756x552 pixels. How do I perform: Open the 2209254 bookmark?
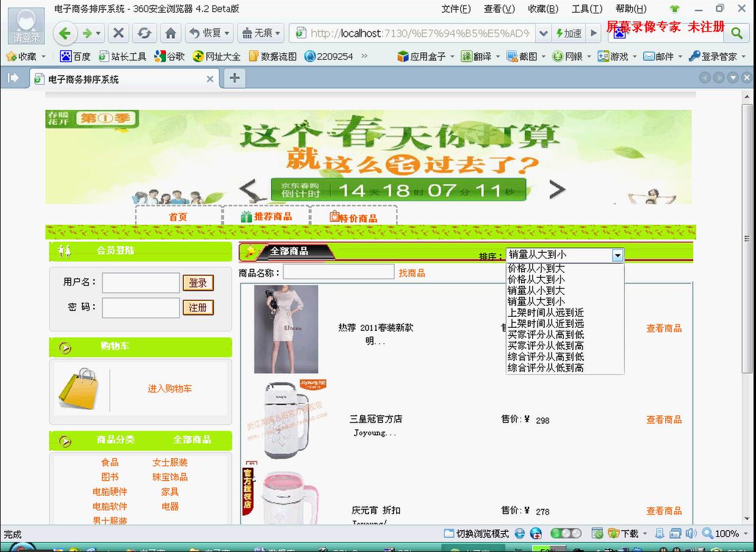(329, 56)
